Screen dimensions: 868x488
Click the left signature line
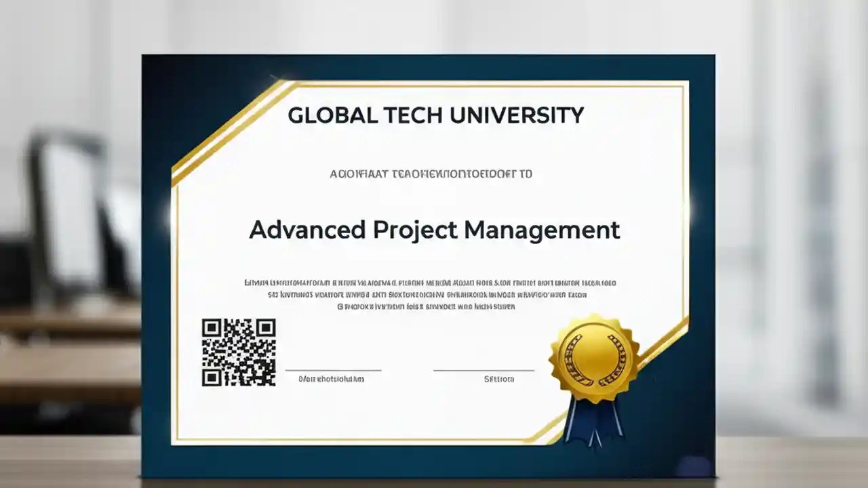pos(333,370)
